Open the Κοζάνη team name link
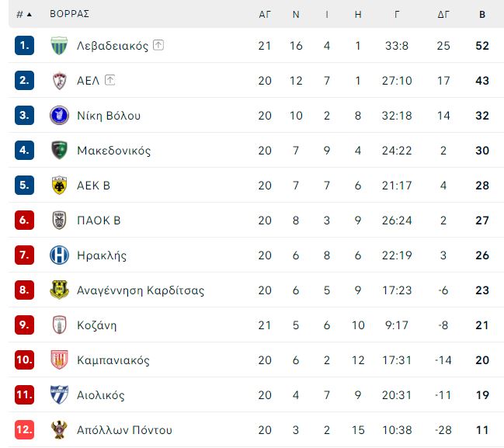Viewport: 504px width, 448px height. pyautogui.click(x=97, y=325)
